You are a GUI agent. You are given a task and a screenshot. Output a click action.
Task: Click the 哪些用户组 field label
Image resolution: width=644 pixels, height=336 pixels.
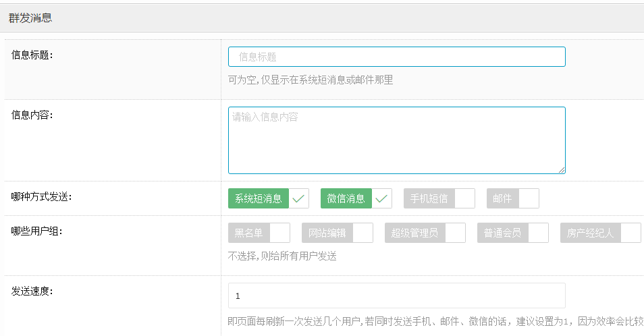pos(37,231)
